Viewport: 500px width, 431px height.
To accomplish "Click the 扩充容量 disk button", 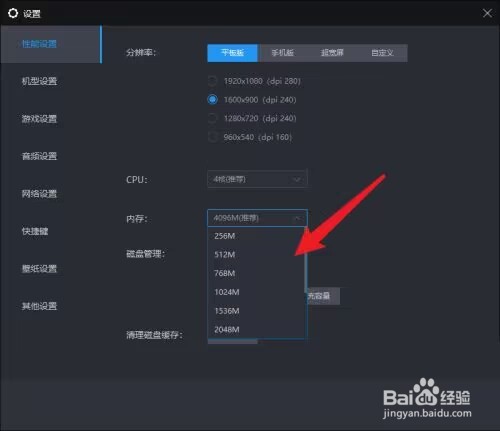I will coord(323,296).
